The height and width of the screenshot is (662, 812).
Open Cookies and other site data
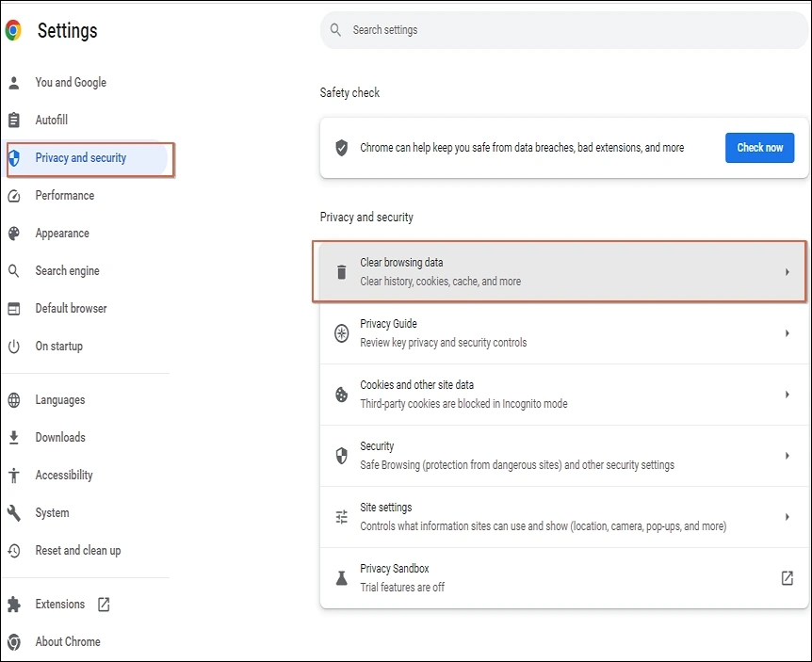(x=564, y=395)
